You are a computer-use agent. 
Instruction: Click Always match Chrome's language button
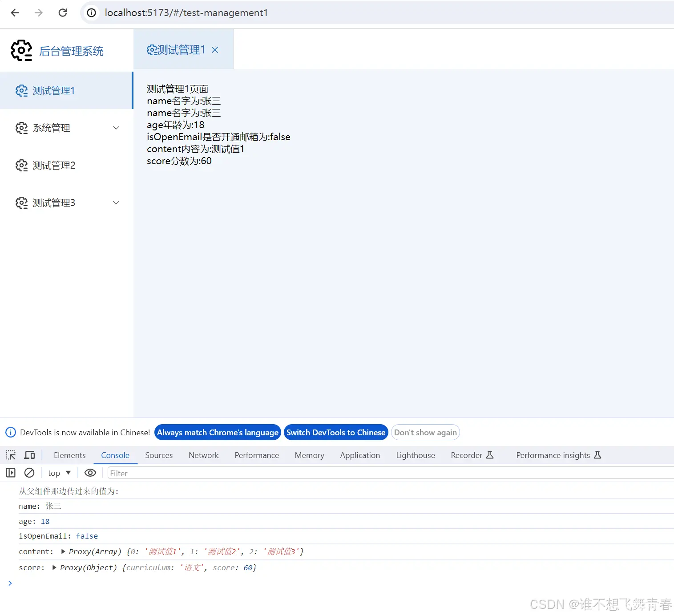pos(218,432)
